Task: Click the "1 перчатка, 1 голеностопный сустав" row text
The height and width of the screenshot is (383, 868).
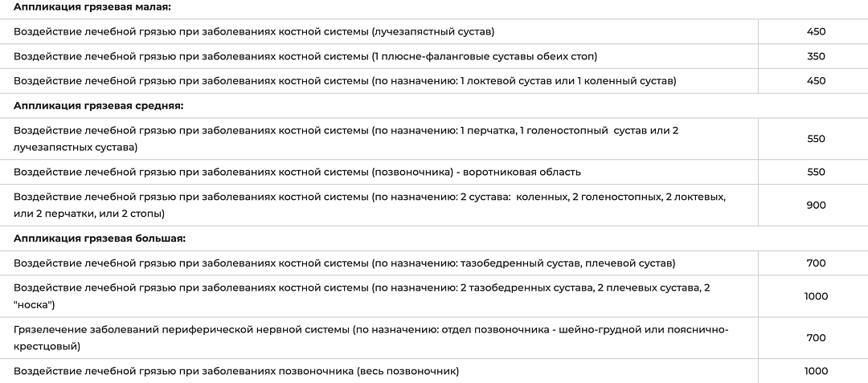Action: 346,138
